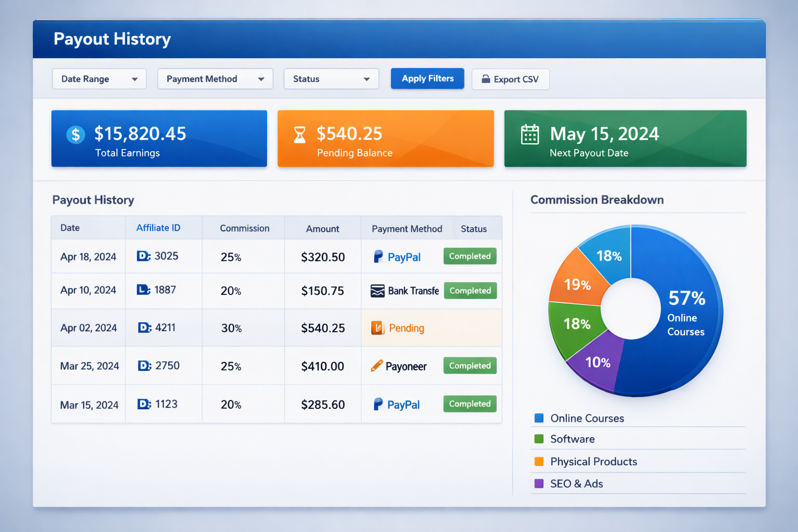Click the Completed status badge for Mar 15
The image size is (798, 532).
coord(470,404)
